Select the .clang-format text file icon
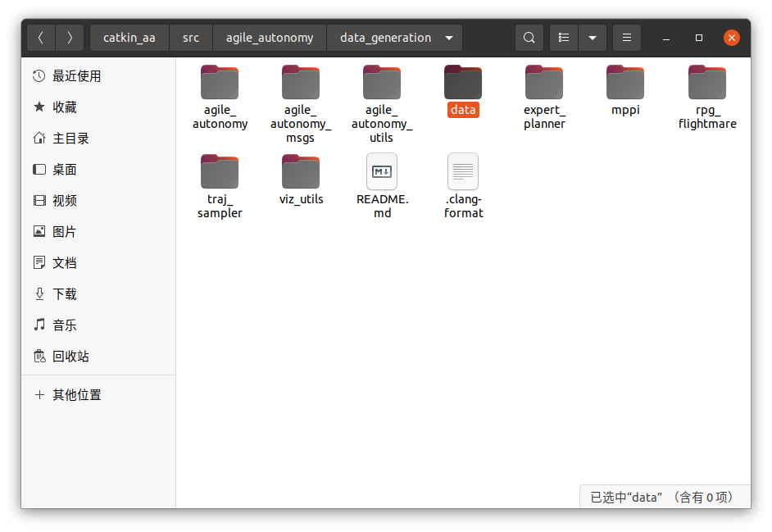This screenshot has height=532, width=772. 463,171
